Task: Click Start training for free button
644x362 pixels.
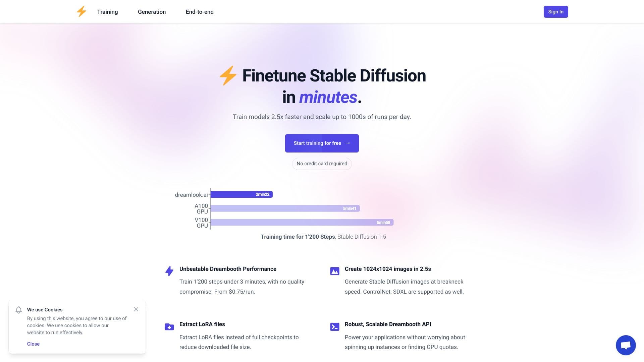Action: coord(322,143)
